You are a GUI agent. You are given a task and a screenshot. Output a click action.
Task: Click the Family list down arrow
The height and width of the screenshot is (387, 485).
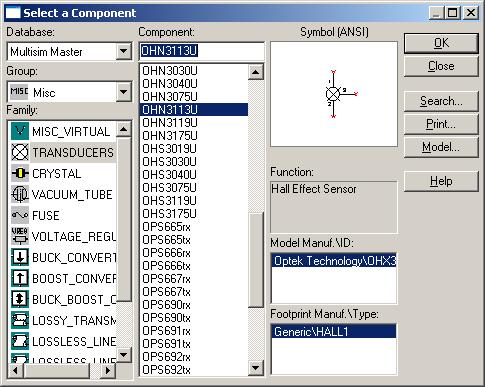click(124, 355)
